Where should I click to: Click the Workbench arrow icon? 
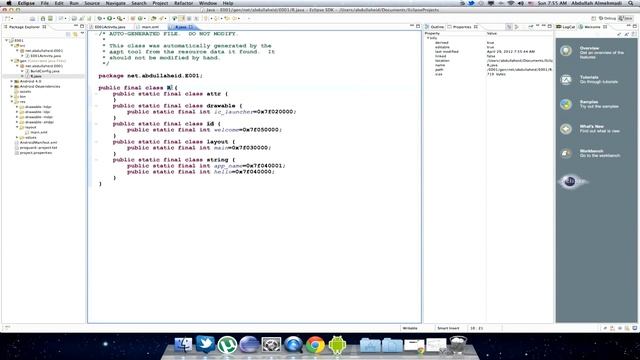(x=566, y=153)
